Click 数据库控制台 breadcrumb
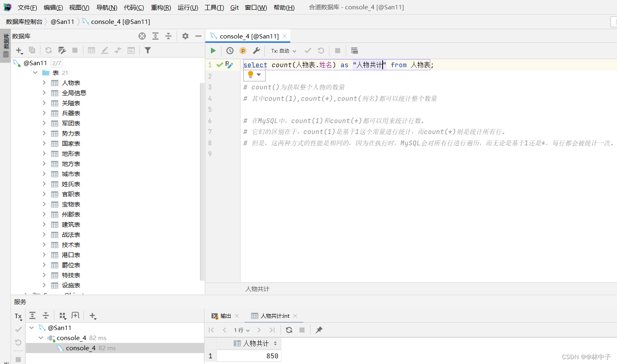Image resolution: width=617 pixels, height=364 pixels. (x=24, y=21)
